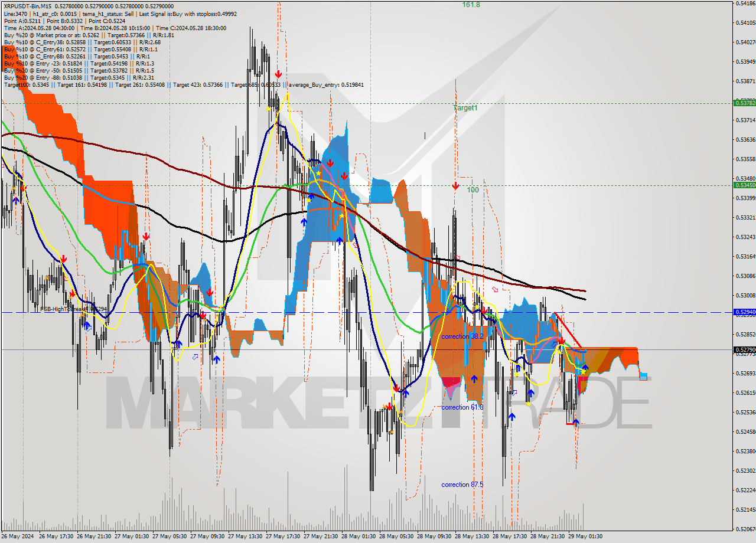
Task: Click the 0.52145 price axis value
Action: (745, 510)
